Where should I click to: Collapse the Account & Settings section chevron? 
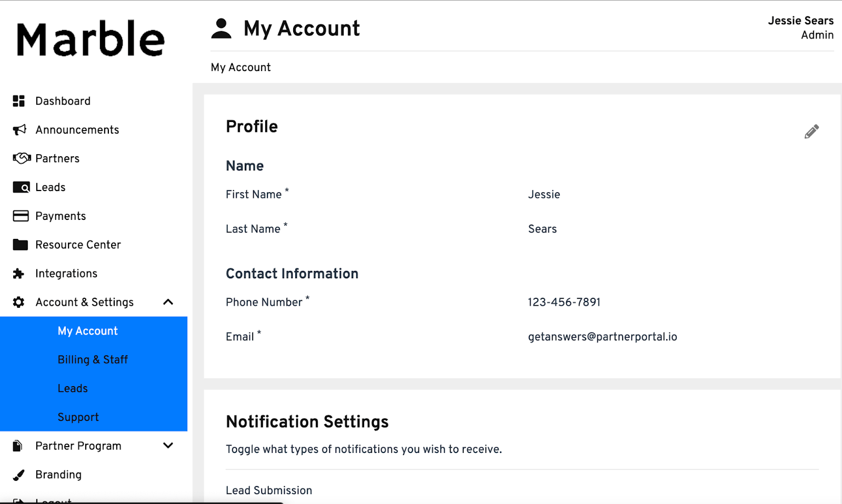click(x=168, y=302)
